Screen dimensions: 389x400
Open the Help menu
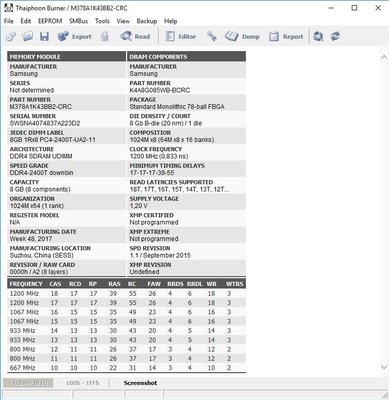coord(170,21)
